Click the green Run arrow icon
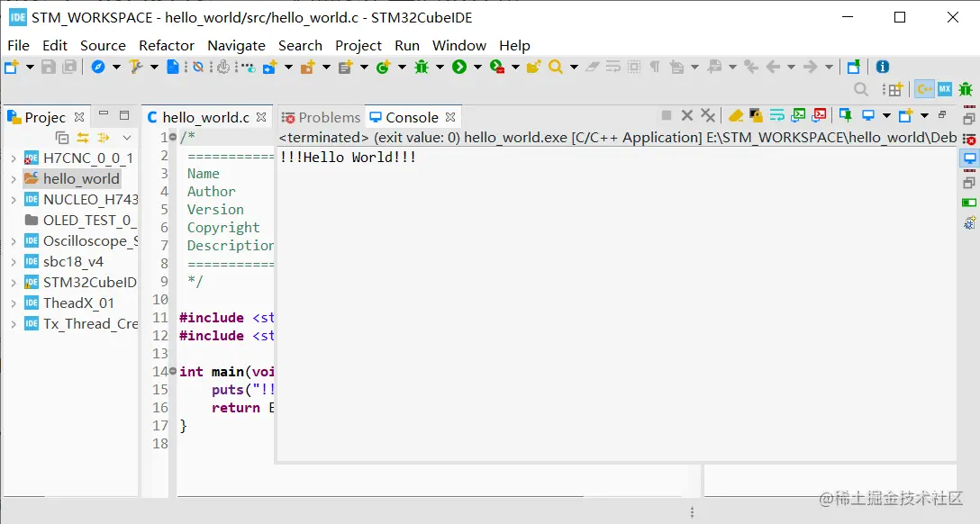Screen dimensions: 980x524 (459, 67)
